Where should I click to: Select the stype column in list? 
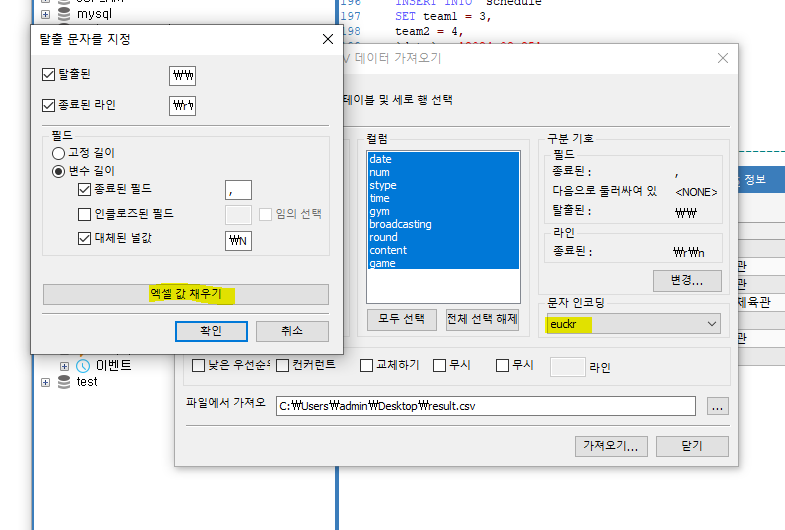point(443,185)
